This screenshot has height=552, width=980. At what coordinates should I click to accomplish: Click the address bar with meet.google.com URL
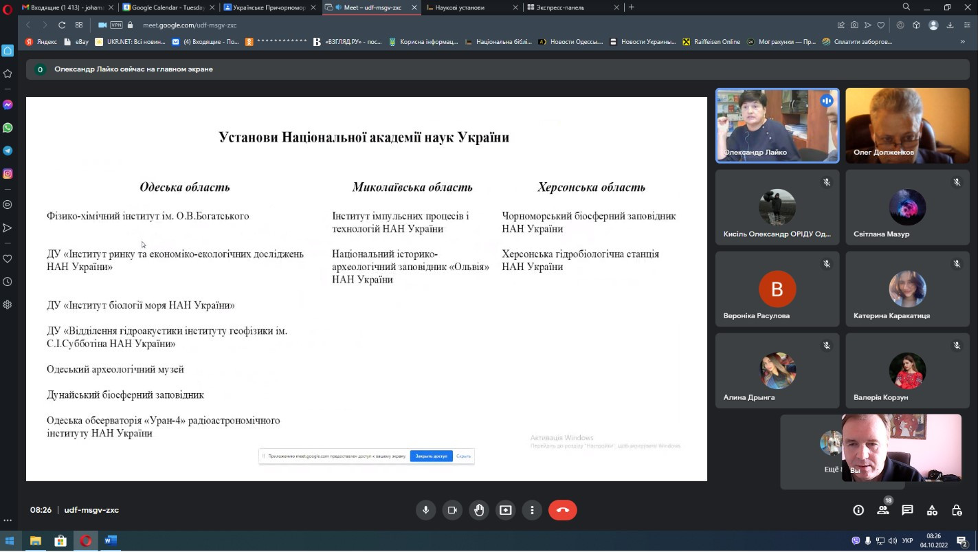190,25
